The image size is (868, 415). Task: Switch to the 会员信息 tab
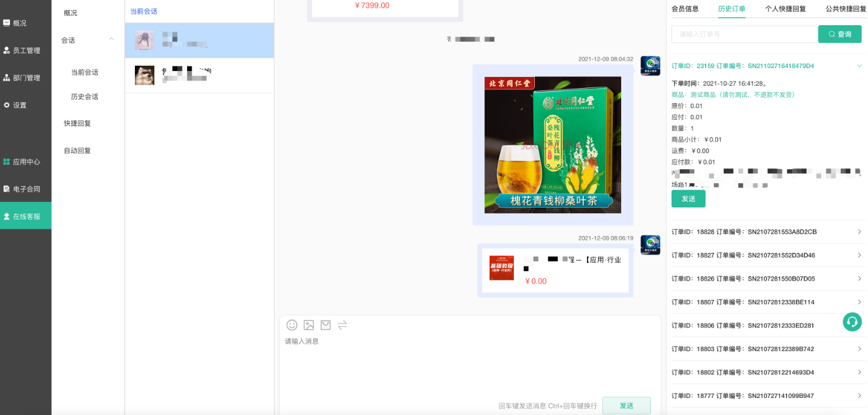[x=685, y=9]
